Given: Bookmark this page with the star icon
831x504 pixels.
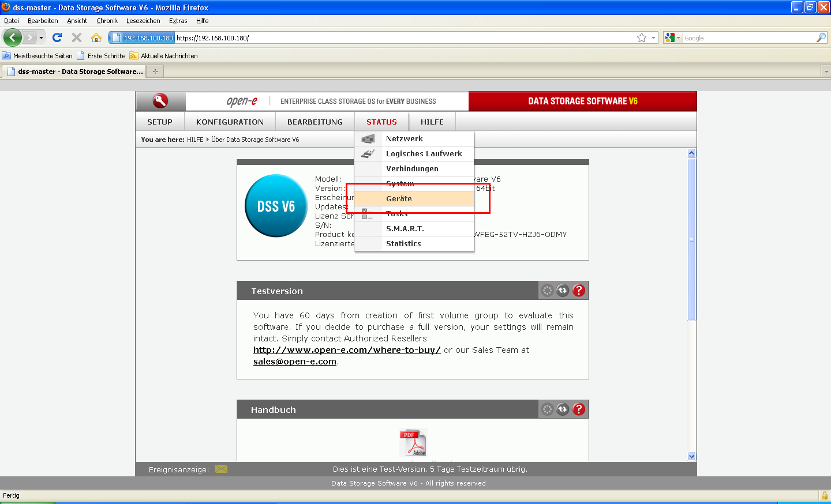Looking at the screenshot, I should coord(642,37).
